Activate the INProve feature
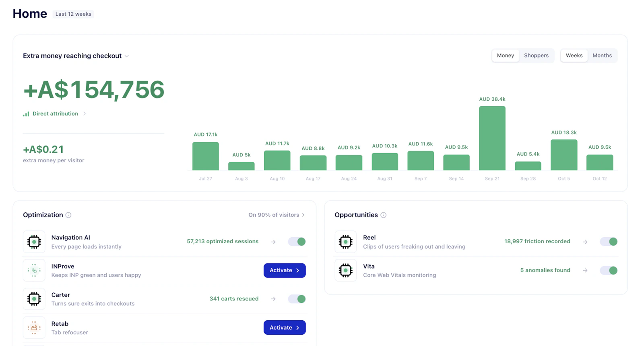 tap(285, 270)
